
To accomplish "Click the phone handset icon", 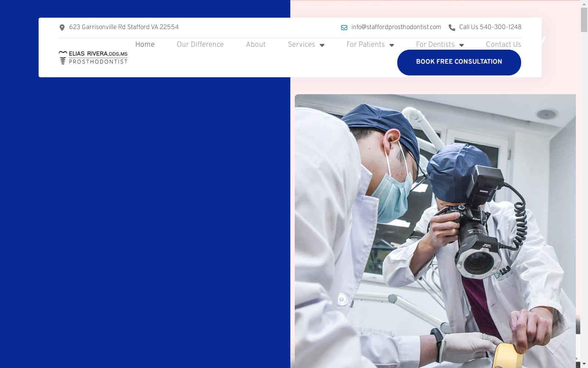I will coord(452,28).
